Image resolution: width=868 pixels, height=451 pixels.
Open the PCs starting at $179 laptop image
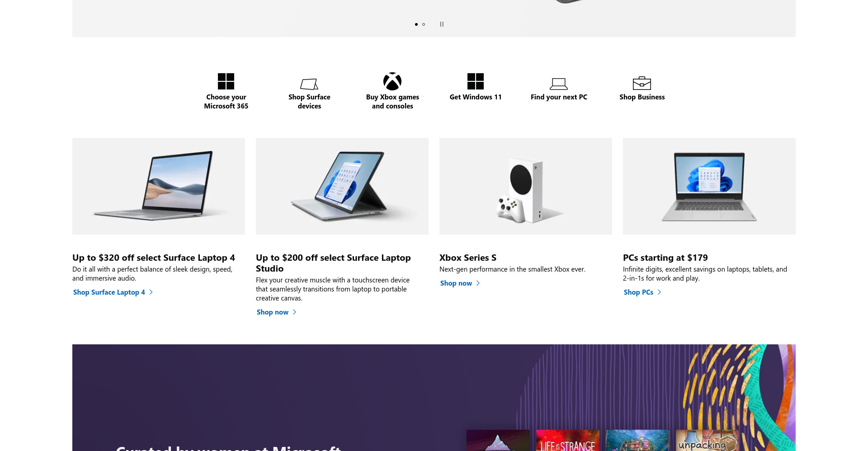[x=709, y=186]
